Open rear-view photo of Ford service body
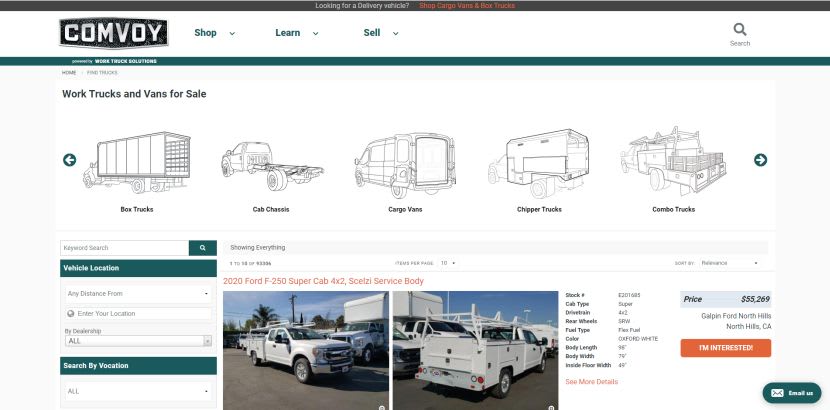Screen dimensions: 830x410 475,350
